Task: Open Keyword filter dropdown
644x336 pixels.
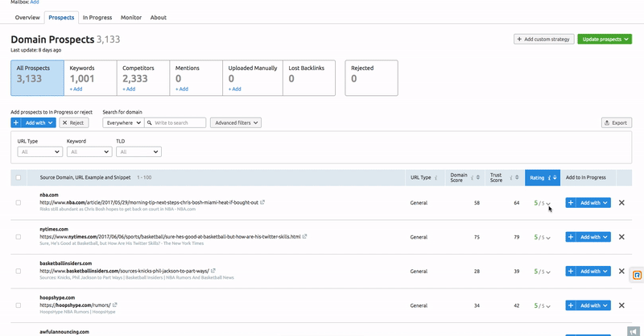Action: click(89, 151)
